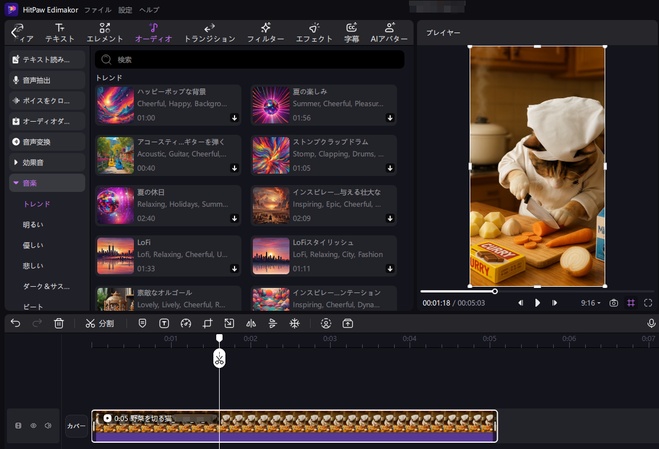Open the speed gauge tool
Screen dimensions: 659x449
point(185,324)
